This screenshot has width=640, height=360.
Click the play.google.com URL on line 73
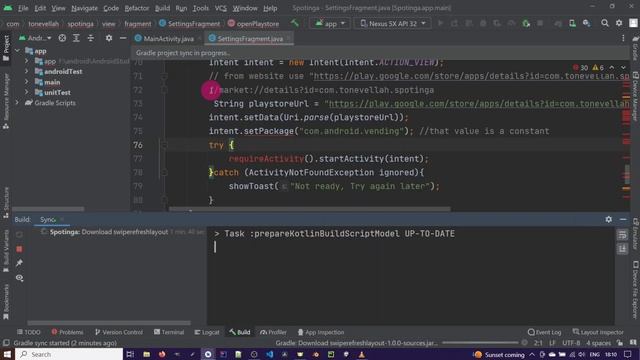[x=479, y=104]
